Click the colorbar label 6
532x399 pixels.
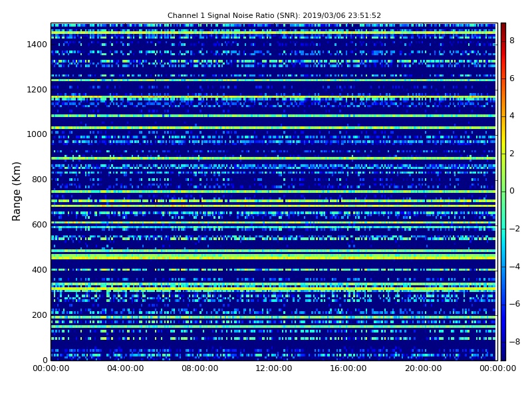coord(512,78)
